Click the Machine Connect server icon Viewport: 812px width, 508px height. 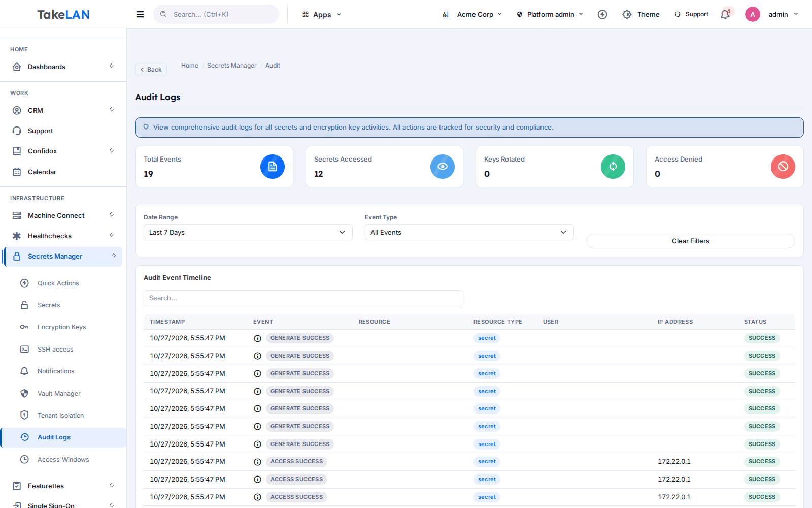17,215
